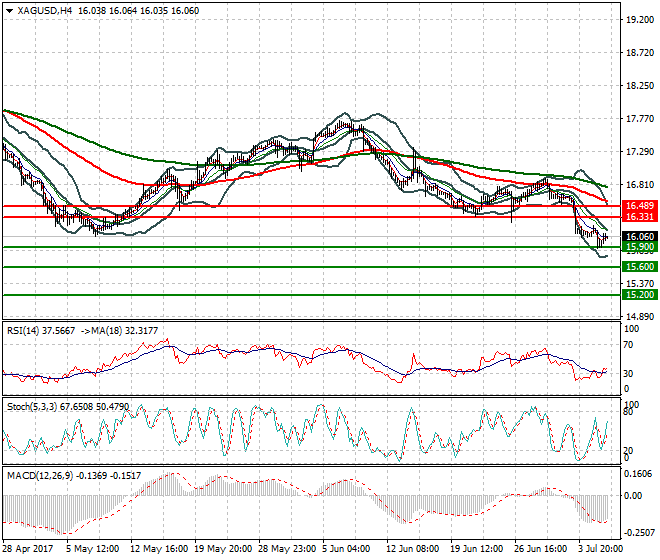Click the 16.810 price scale value
The image size is (660, 560).
(640, 185)
